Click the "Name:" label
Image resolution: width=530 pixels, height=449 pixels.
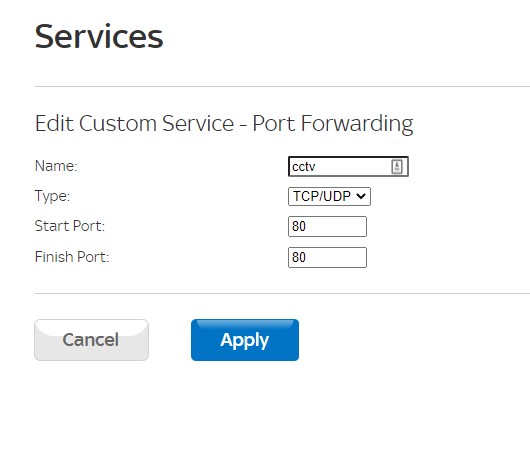coord(56,166)
